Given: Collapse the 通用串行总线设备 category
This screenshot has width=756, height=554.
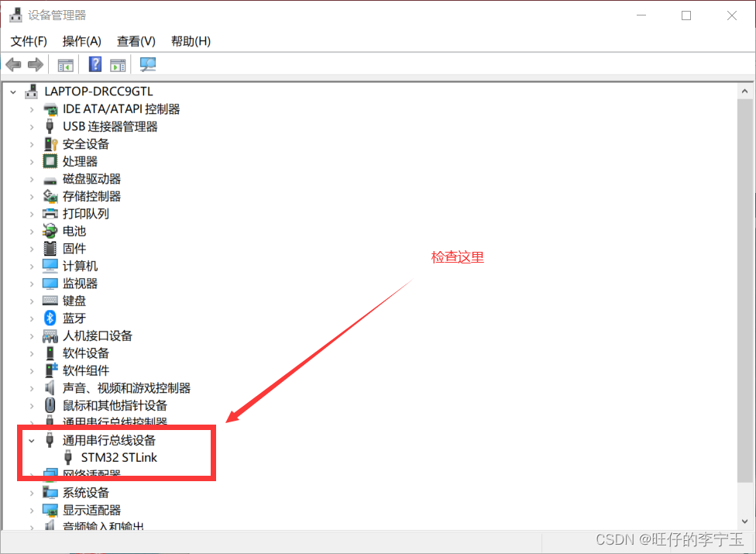Looking at the screenshot, I should (x=32, y=440).
